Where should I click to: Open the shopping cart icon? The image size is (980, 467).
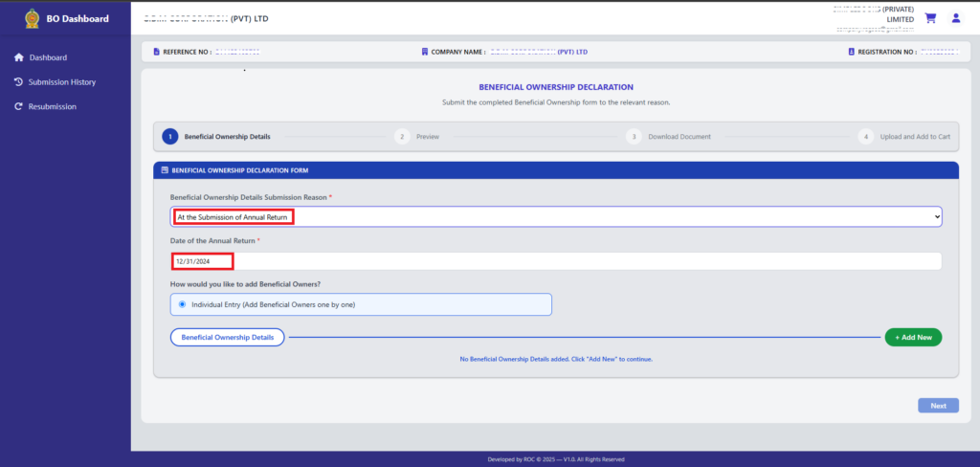click(930, 18)
